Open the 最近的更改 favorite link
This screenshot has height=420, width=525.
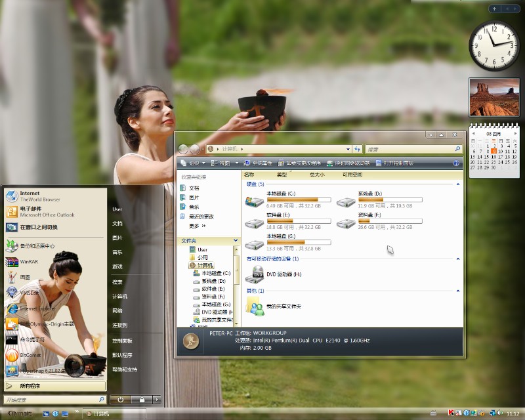[x=197, y=217]
